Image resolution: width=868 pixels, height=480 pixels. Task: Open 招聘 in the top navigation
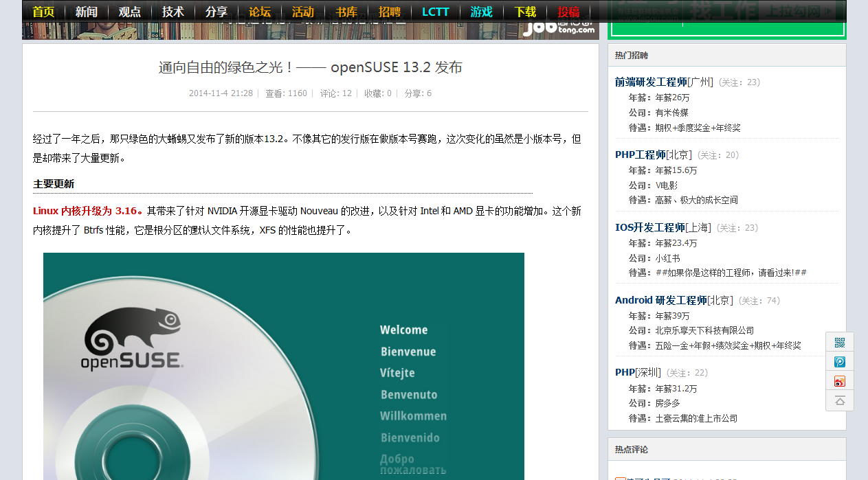pos(390,12)
